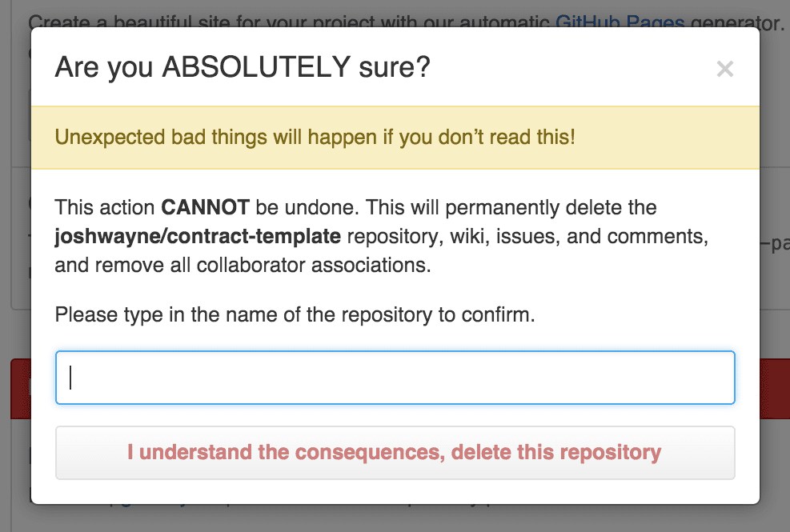Viewport: 790px width, 532px height.
Task: Click the bold 'CANNOT' word
Action: (x=207, y=208)
